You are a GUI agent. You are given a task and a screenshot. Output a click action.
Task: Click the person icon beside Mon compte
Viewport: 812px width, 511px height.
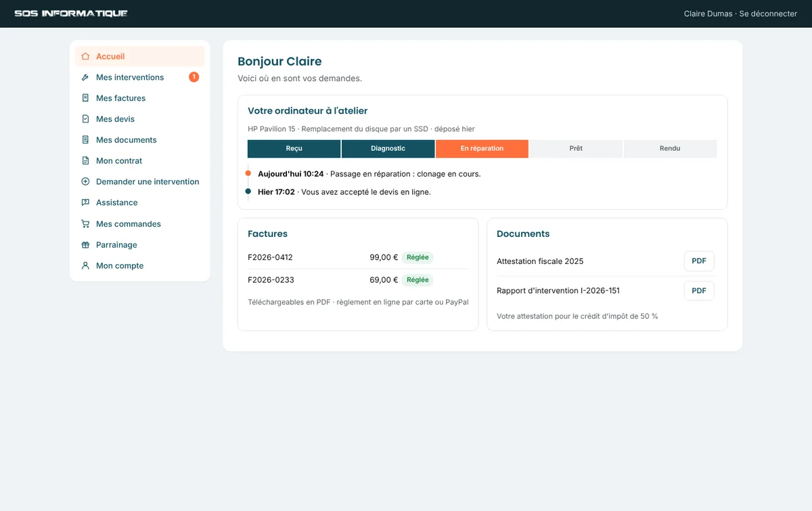tap(85, 266)
